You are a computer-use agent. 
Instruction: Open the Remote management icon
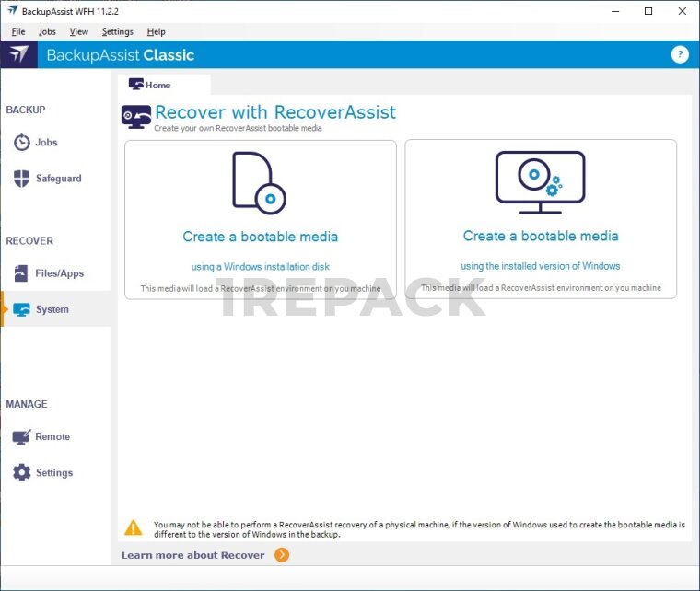click(x=21, y=437)
